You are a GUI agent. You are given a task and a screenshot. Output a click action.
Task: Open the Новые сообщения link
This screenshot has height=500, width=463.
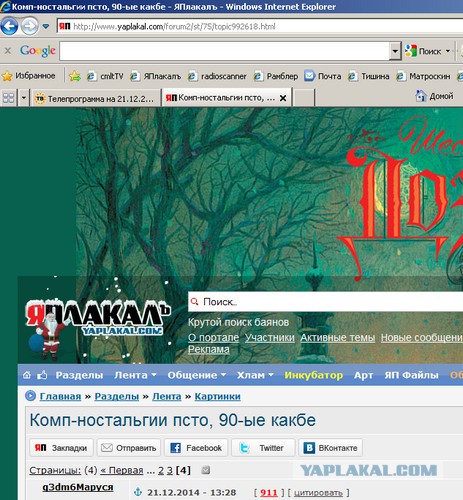422,337
